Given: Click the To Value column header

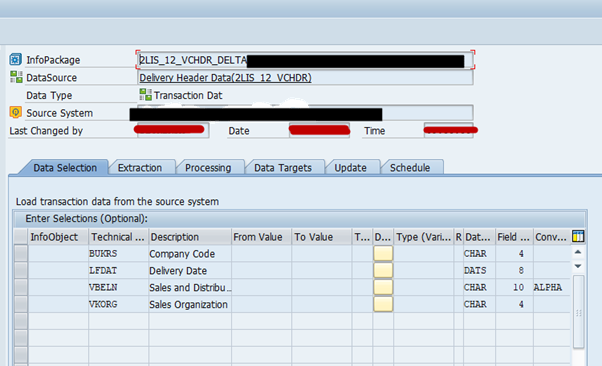Looking at the screenshot, I should pyautogui.click(x=322, y=237).
